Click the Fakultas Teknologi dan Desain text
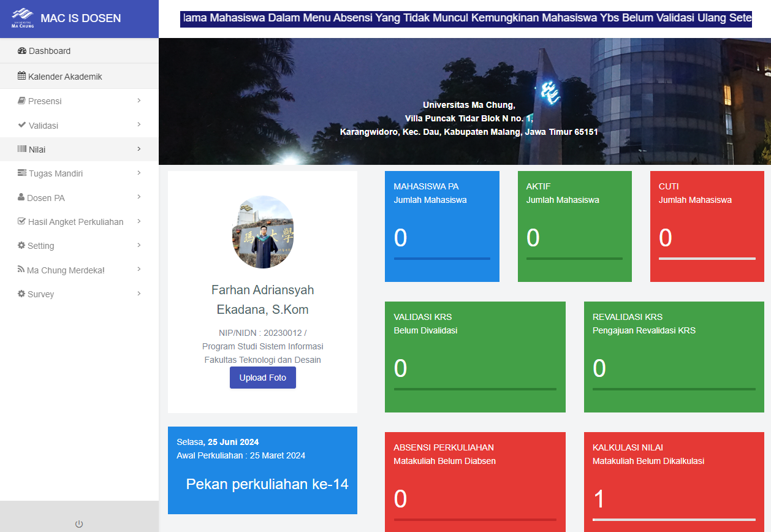This screenshot has width=771, height=532. (263, 360)
